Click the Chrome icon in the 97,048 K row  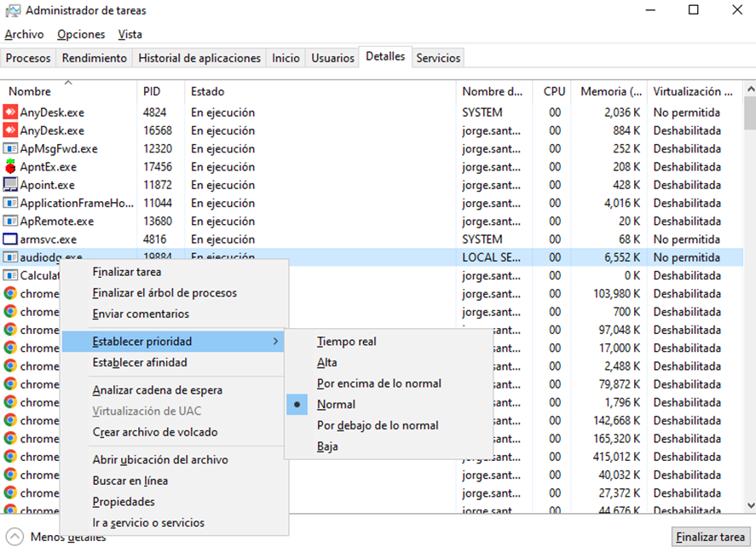[10, 330]
